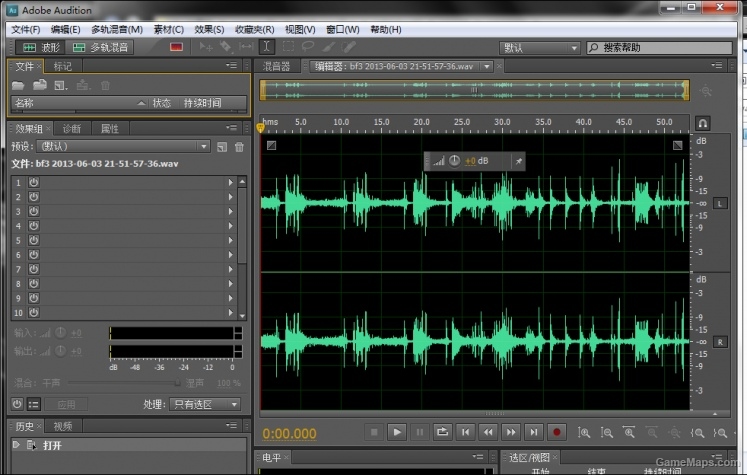
Task: Toggle power for effect slot 1
Action: 33,182
